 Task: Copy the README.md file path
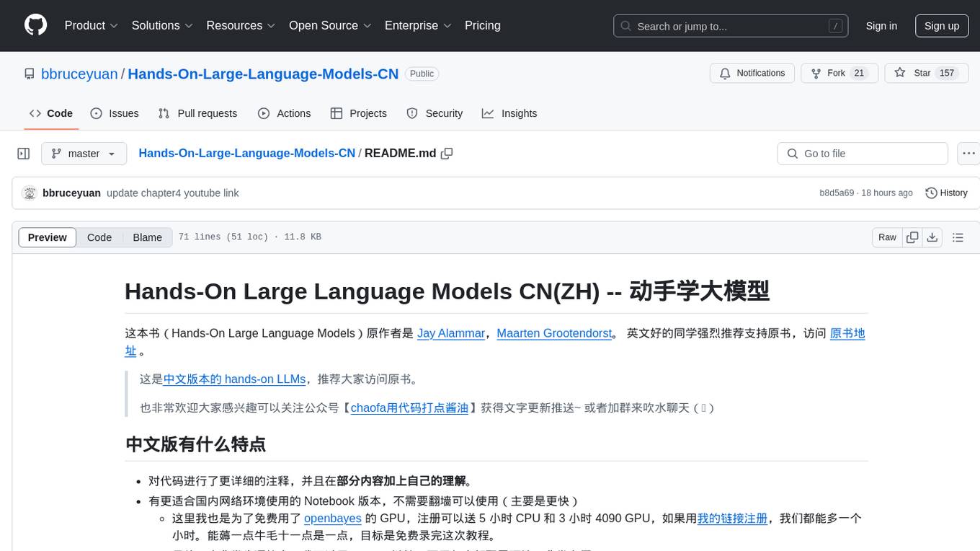(447, 154)
